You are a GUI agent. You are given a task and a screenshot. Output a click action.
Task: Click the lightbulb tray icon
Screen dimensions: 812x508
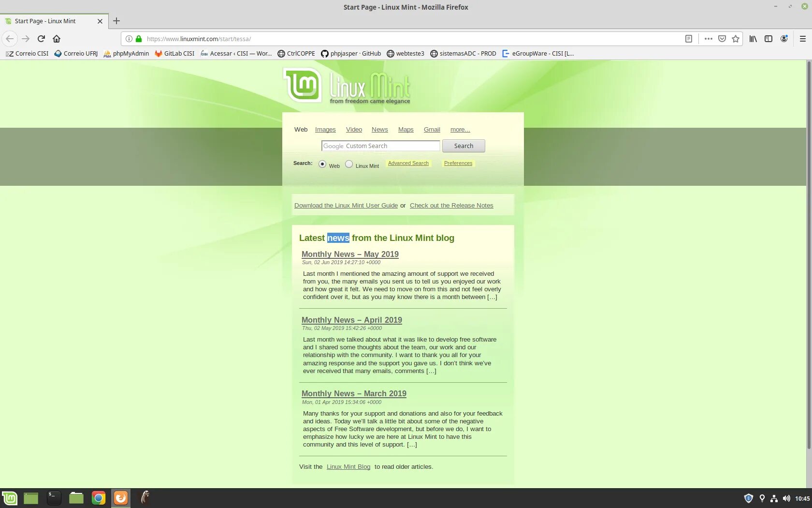(762, 498)
